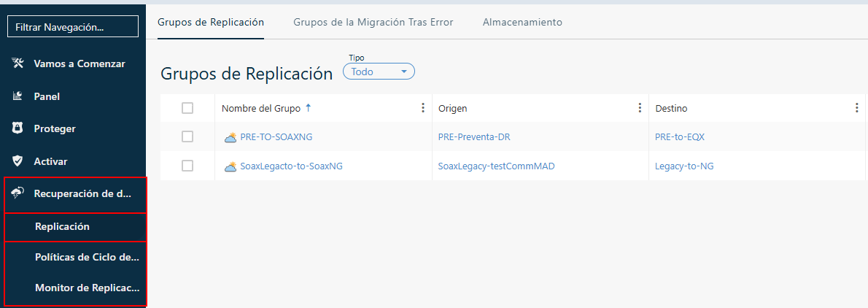Click the cloud icon beside PRE-TO-SOAXNG
Viewport: 868px width, 308px height.
coord(230,136)
